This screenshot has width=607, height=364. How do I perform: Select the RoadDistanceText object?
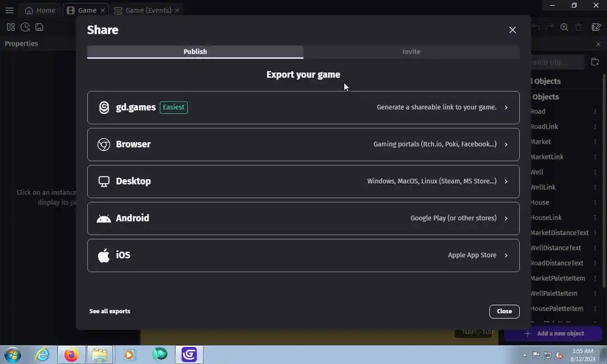click(557, 263)
